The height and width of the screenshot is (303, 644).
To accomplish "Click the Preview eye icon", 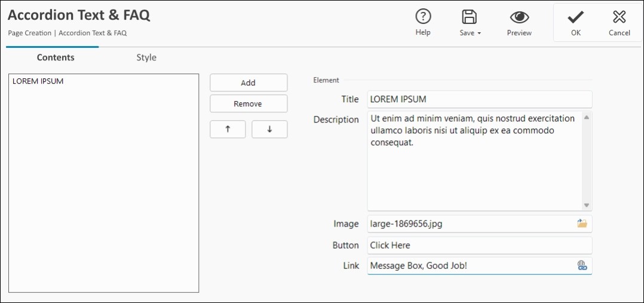I will 519,17.
